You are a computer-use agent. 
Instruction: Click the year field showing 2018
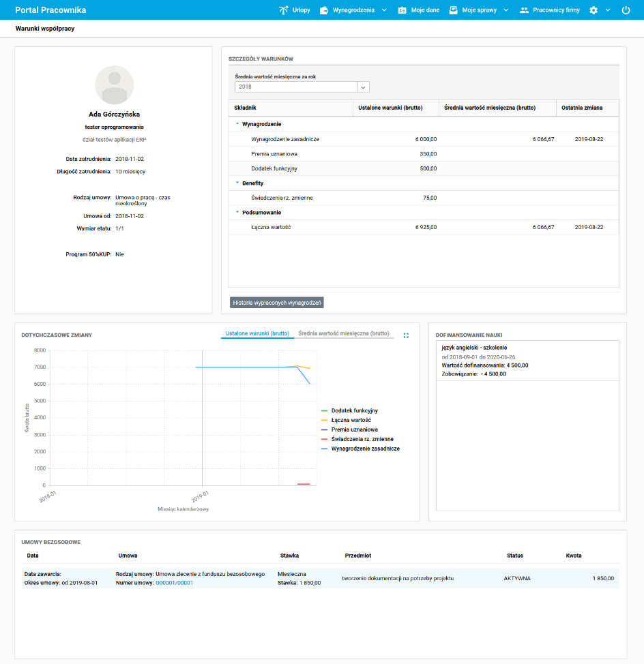coord(296,87)
